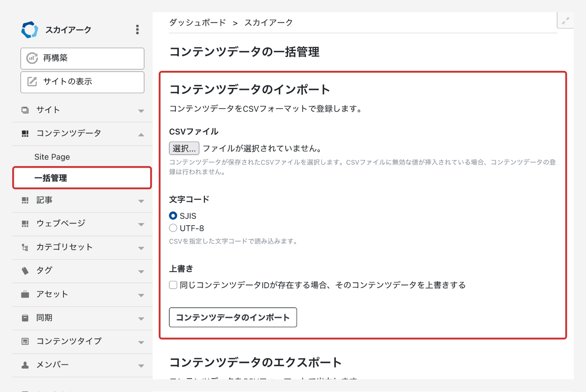Click 選択... to choose a CSV file
The width and height of the screenshot is (586, 392).
184,149
